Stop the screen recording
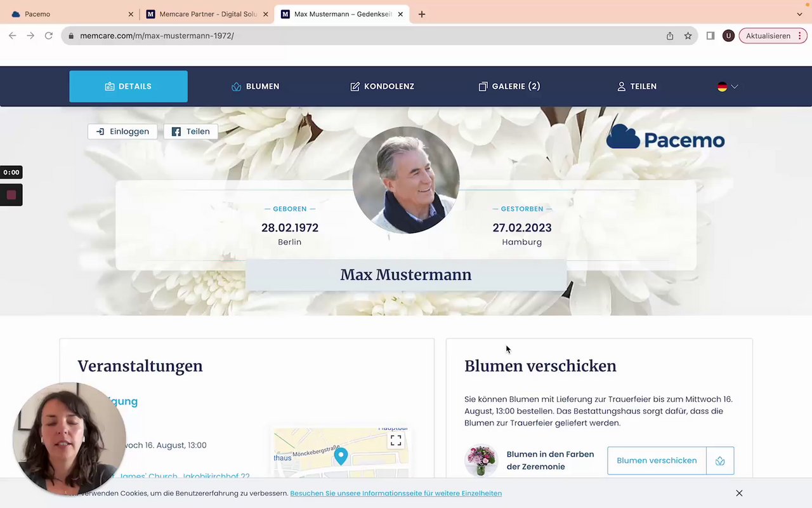 coord(11,195)
